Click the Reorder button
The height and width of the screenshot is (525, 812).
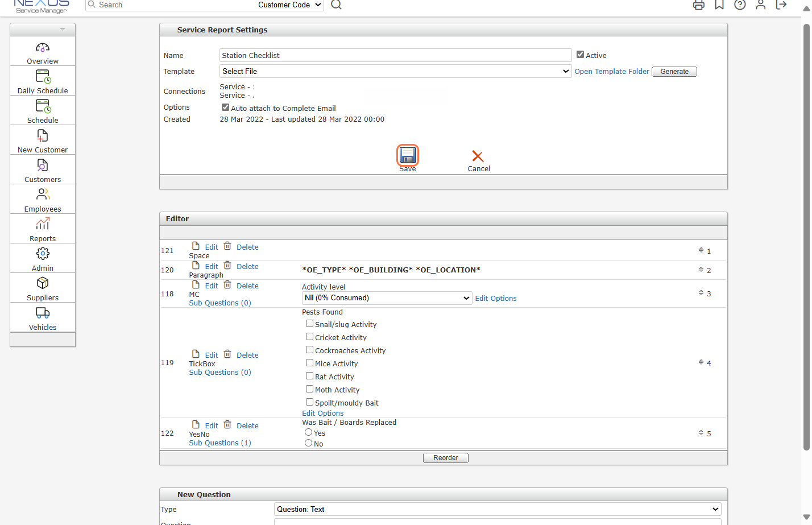[446, 458]
